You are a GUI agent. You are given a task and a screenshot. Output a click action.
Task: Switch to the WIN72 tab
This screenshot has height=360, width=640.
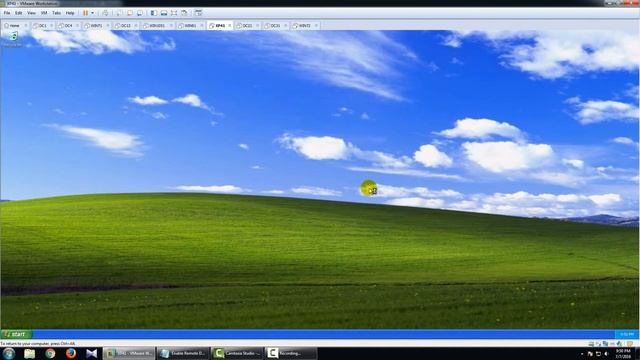(304, 25)
